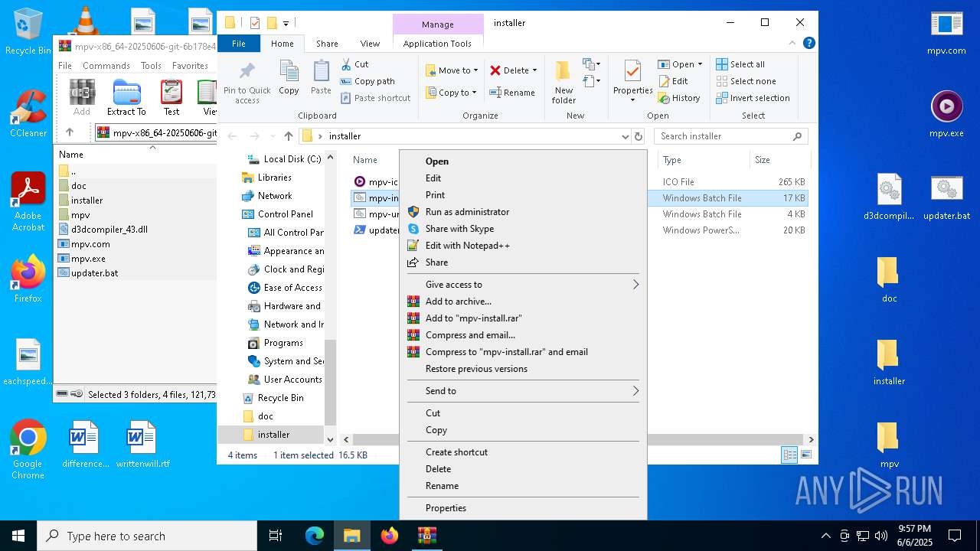Open Commands menu in WinRAR

(x=106, y=66)
